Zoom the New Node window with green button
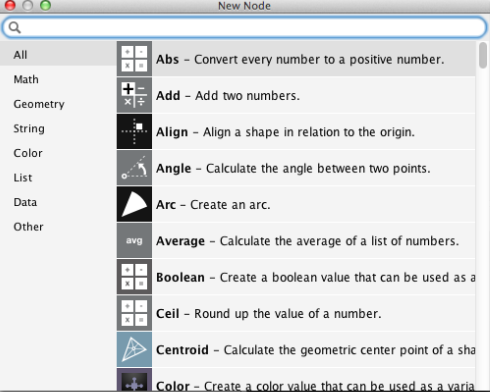Image resolution: width=490 pixels, height=392 pixels. coord(45,5)
